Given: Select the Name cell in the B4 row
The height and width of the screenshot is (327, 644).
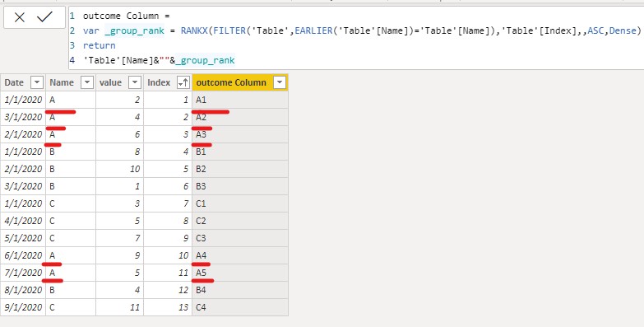Looking at the screenshot, I should click(71, 290).
